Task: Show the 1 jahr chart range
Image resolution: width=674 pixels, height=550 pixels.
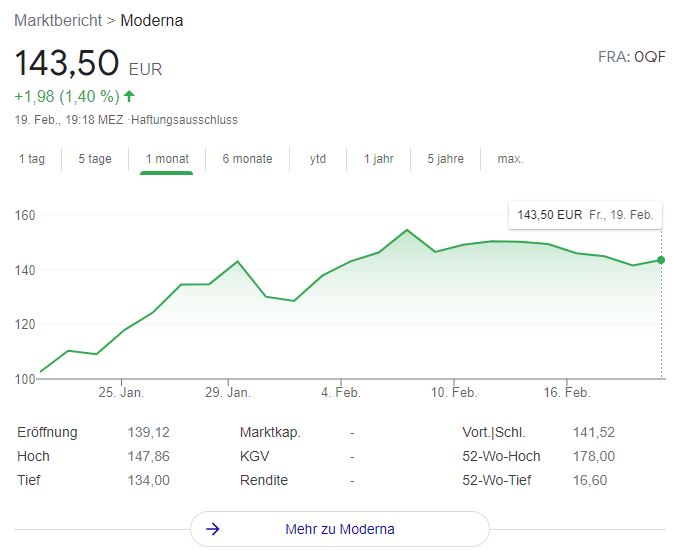Action: [x=379, y=159]
